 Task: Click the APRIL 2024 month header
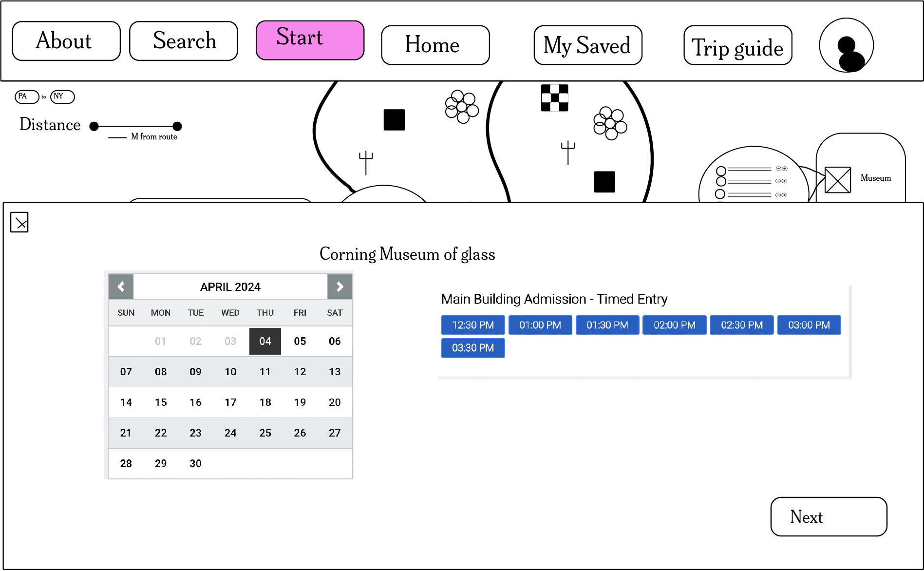230,287
